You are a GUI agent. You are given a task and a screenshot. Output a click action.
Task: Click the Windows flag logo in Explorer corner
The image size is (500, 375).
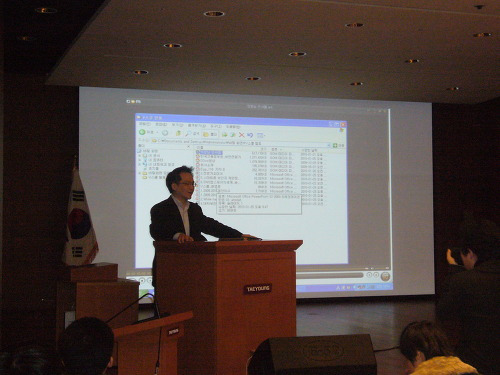[x=341, y=130]
